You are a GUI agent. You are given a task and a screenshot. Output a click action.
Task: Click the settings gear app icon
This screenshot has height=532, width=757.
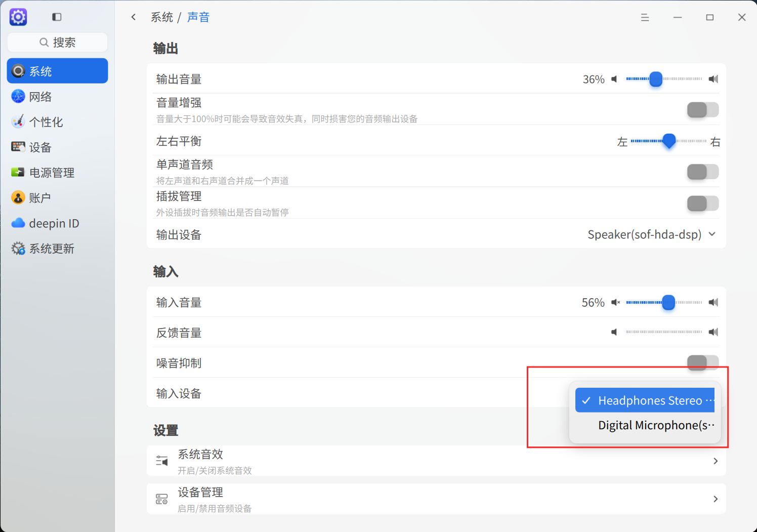tap(18, 17)
